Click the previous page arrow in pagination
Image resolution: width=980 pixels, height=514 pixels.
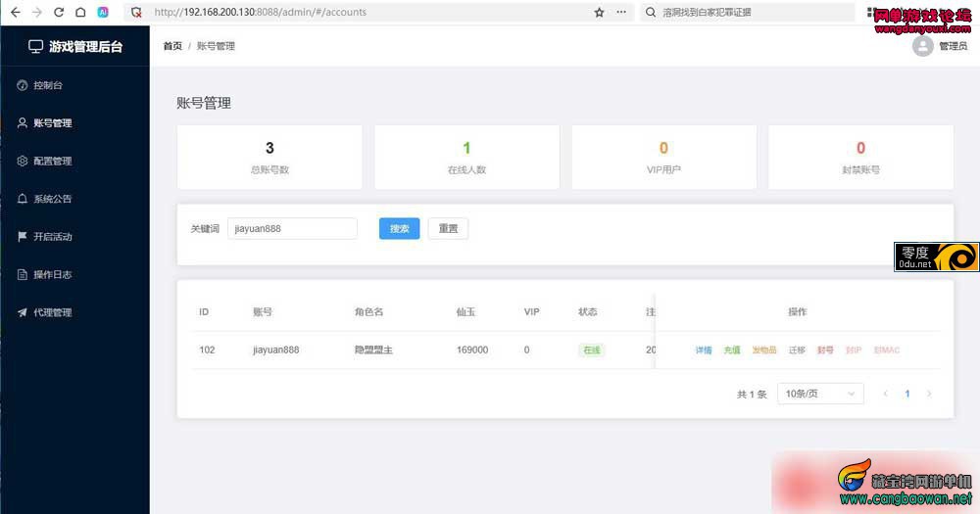886,394
